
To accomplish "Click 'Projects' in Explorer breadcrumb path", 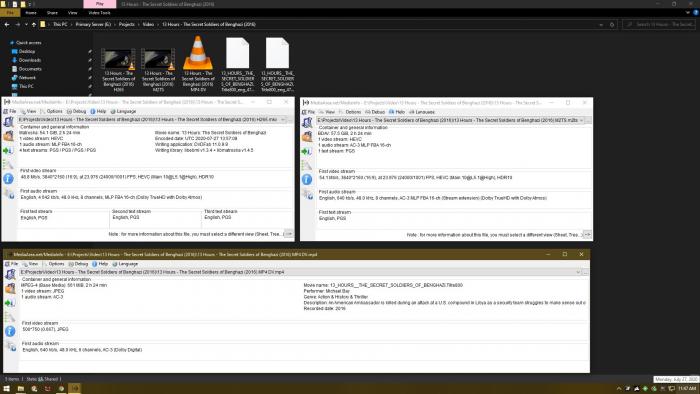I will (x=127, y=25).
